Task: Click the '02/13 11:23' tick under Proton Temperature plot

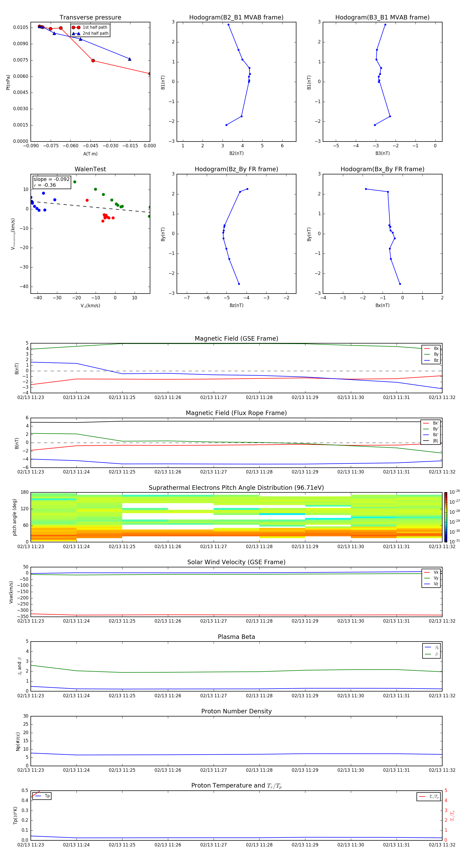Action: point(31,845)
